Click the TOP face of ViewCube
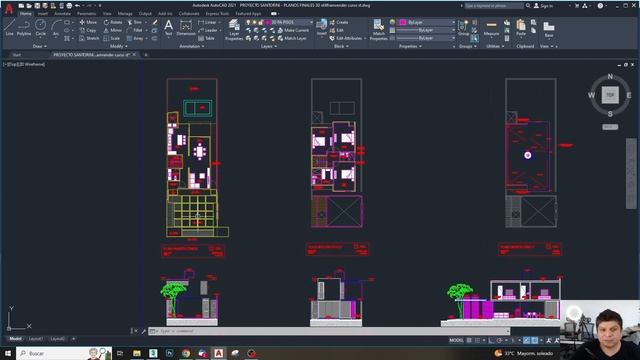The image size is (640, 360). pos(610,95)
